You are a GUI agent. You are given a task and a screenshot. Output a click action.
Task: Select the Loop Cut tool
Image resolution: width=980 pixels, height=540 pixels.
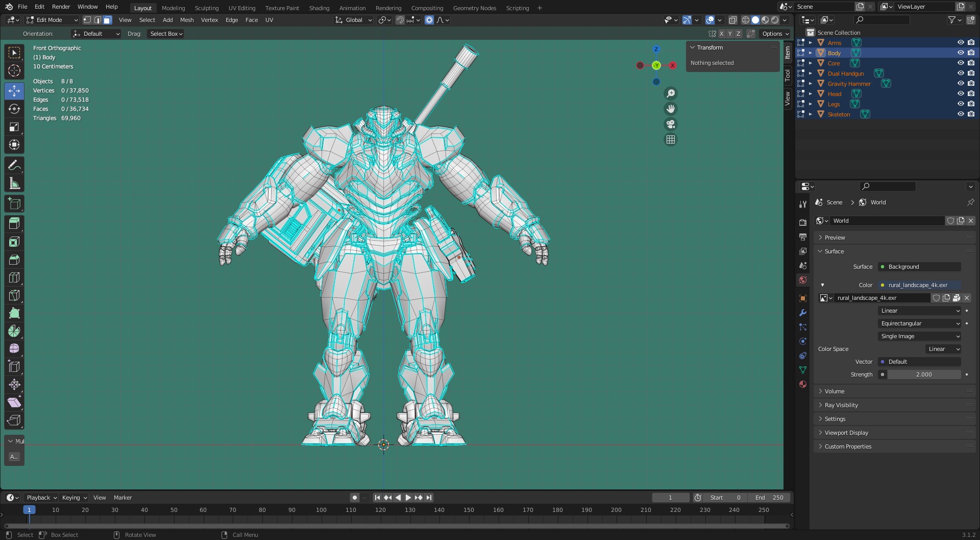14,277
